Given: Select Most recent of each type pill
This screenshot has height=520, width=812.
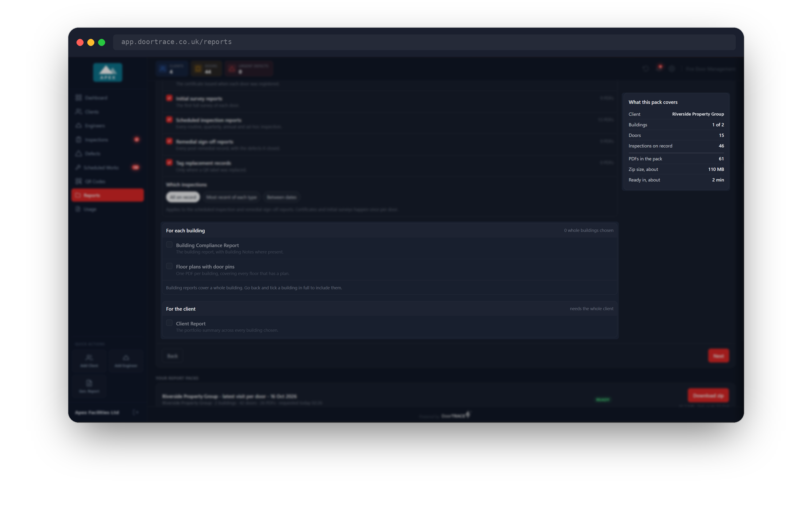Looking at the screenshot, I should (x=231, y=197).
